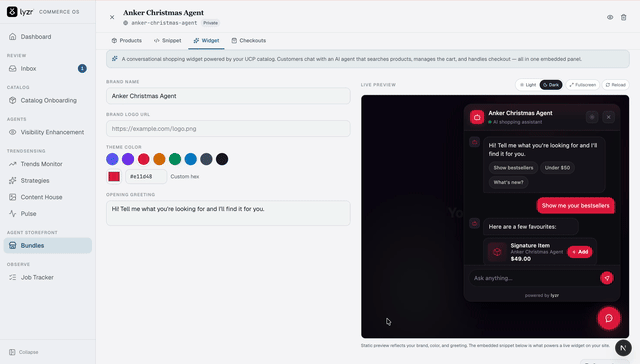This screenshot has height=364, width=640.
Task: Open Trends Monitor
Action: click(48, 164)
